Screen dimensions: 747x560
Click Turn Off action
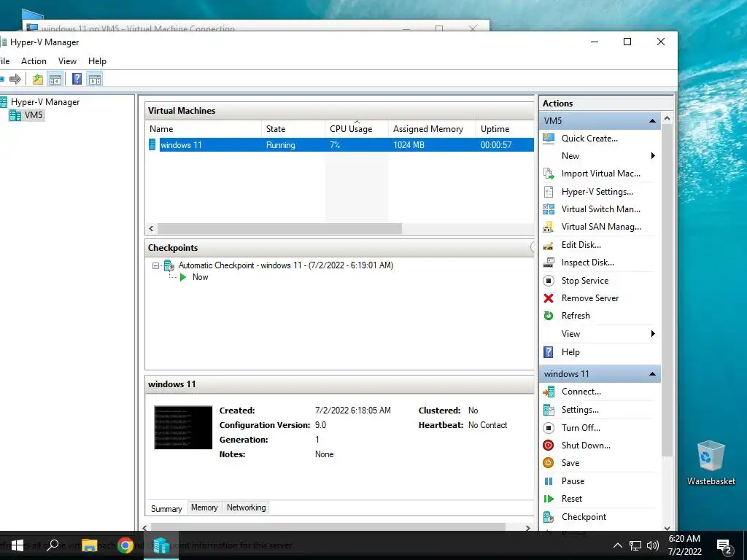click(581, 427)
